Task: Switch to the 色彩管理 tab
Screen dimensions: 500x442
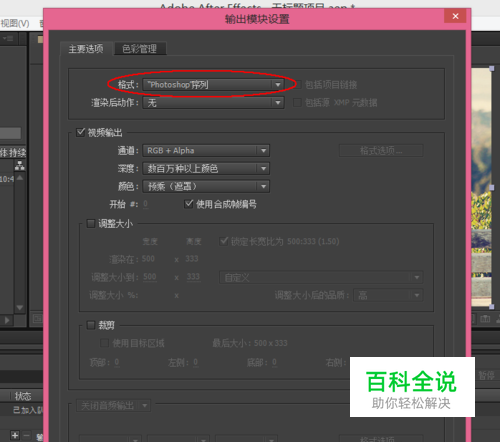Action: 139,49
